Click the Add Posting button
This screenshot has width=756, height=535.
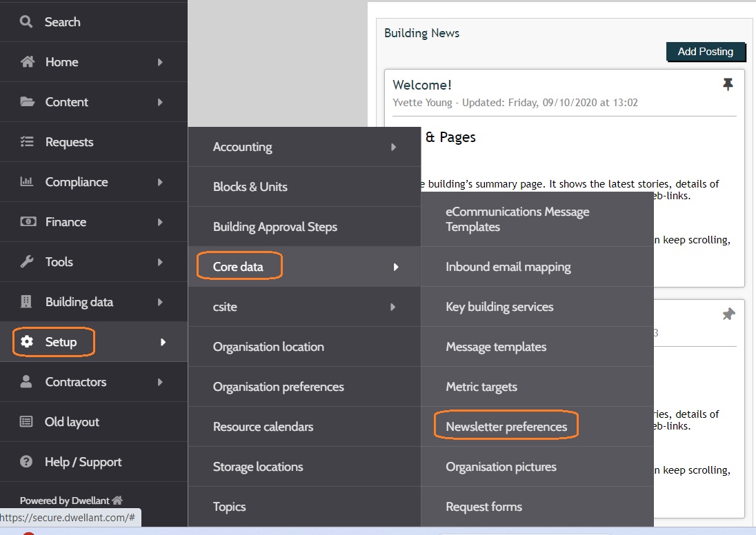point(706,52)
